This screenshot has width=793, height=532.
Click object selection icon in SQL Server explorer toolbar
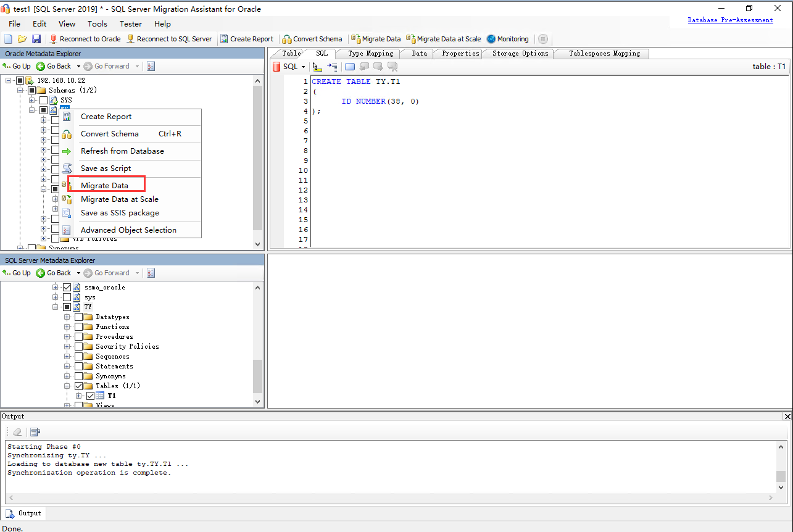[x=151, y=273]
